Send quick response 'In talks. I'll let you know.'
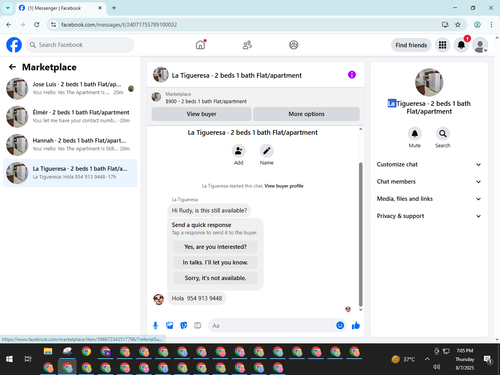The height and width of the screenshot is (375, 500). pos(215,262)
